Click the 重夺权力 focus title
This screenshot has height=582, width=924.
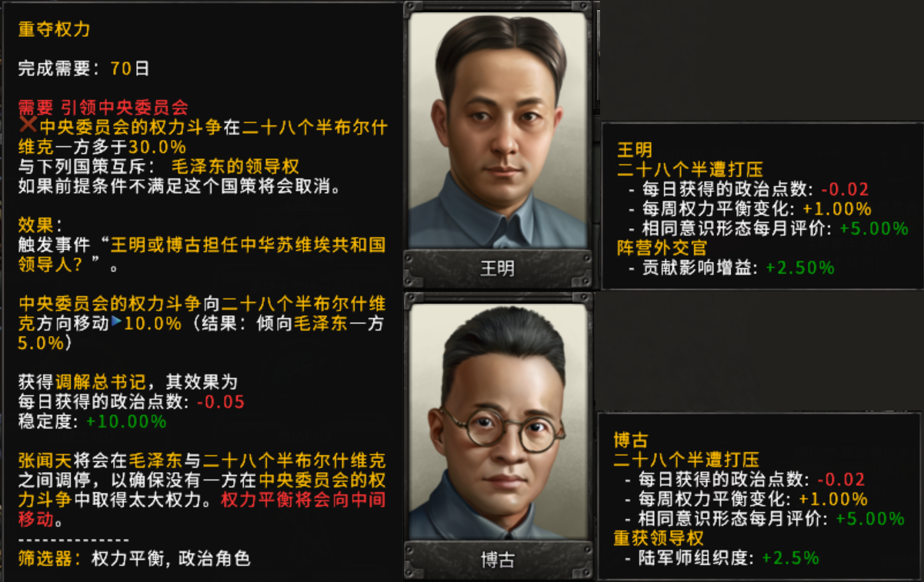[x=54, y=29]
